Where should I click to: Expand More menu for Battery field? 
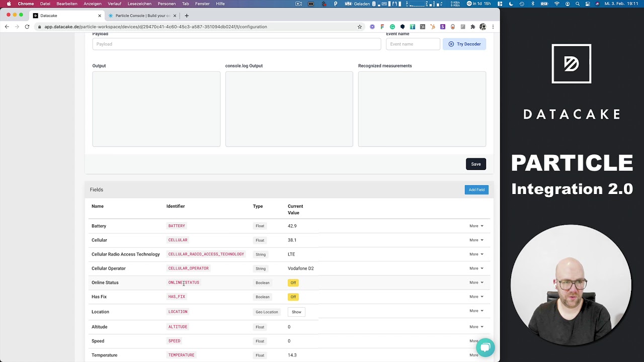coord(476,226)
